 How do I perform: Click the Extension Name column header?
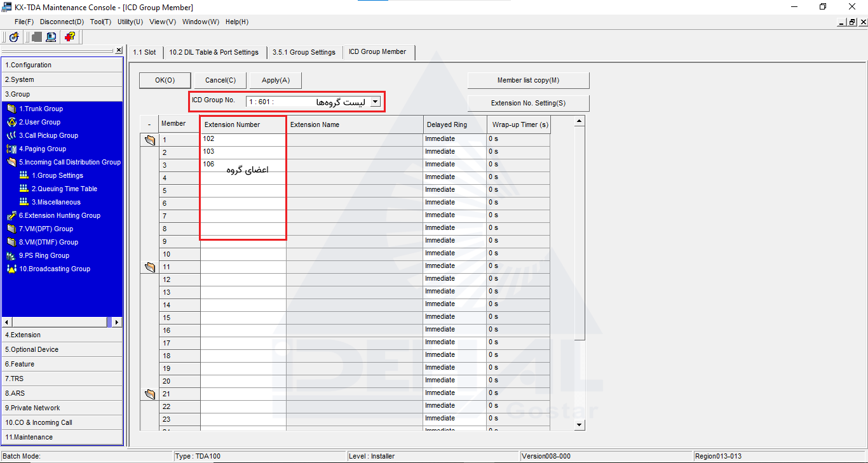point(355,124)
